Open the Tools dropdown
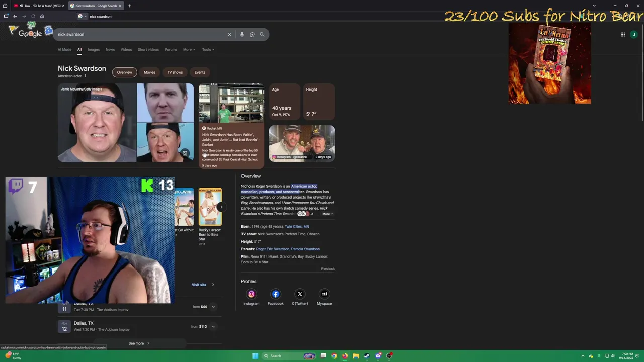The height and width of the screenshot is (362, 644). pos(208,49)
